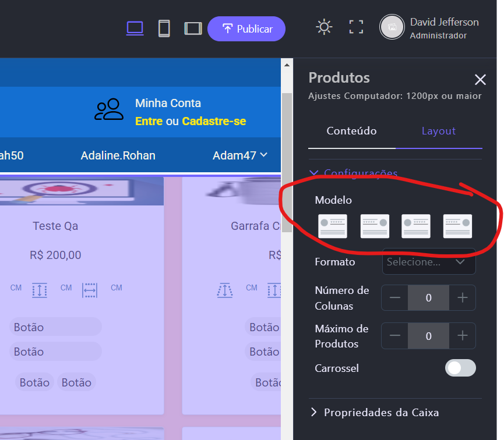504x440 pixels.
Task: Choose the third Modelo layout thumbnail
Action: point(416,226)
